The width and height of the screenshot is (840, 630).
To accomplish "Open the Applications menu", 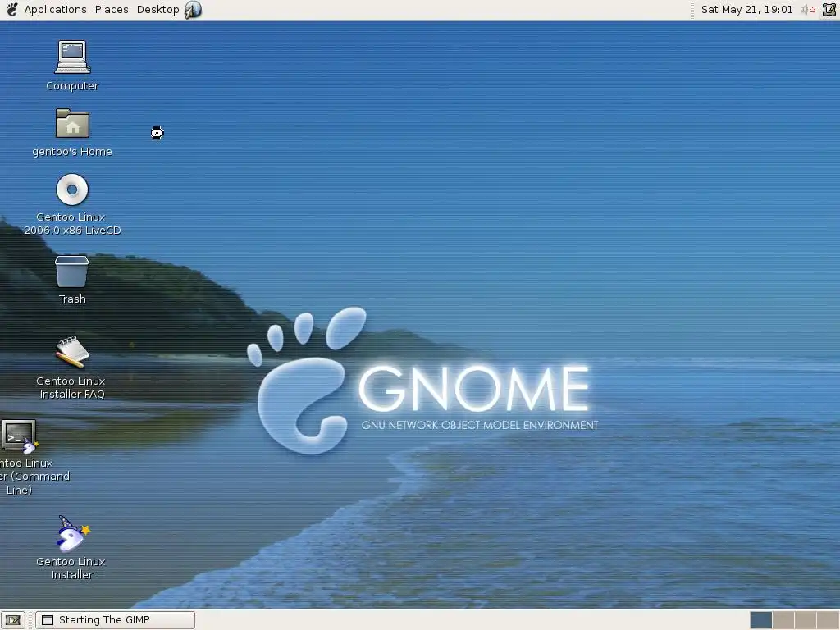I will point(55,10).
